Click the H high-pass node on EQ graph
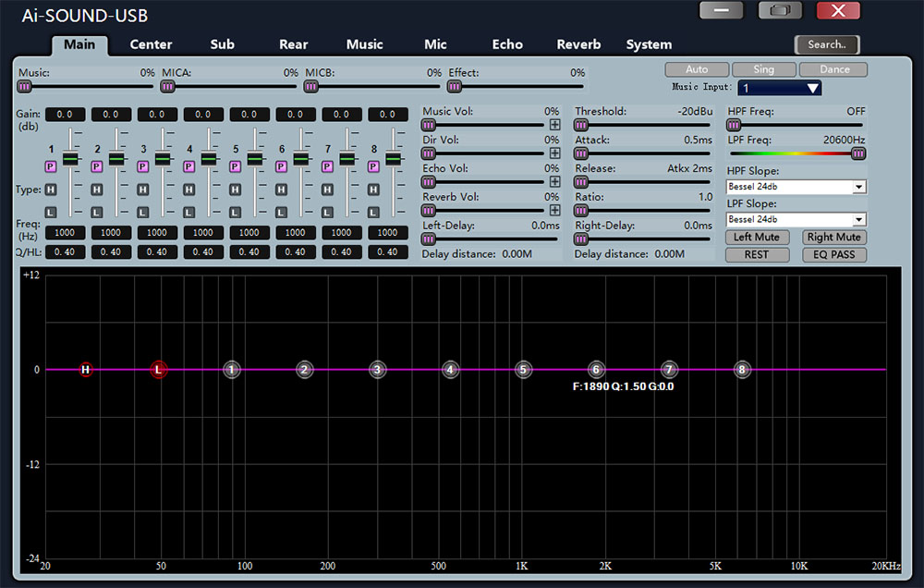Image resolution: width=924 pixels, height=588 pixels. tap(85, 370)
